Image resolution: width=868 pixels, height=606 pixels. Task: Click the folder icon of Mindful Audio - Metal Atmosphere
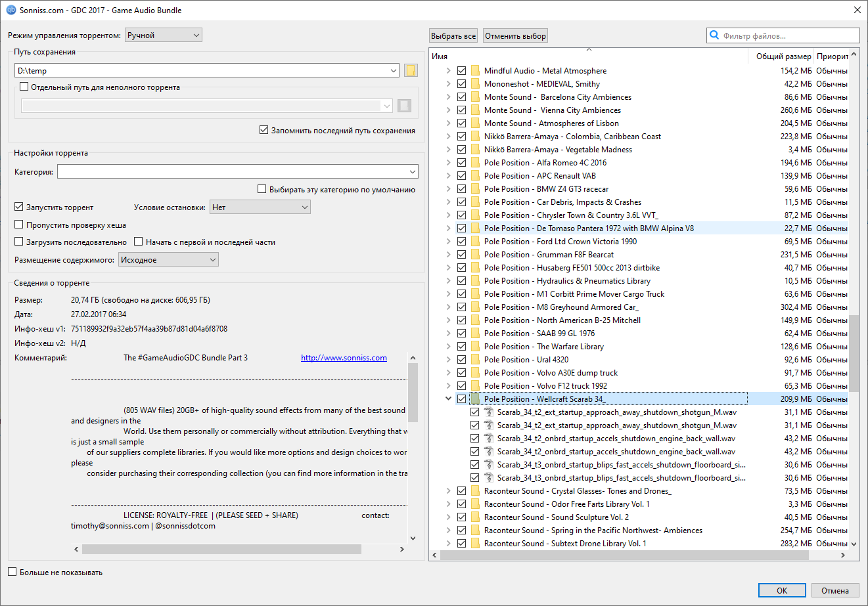coord(474,70)
